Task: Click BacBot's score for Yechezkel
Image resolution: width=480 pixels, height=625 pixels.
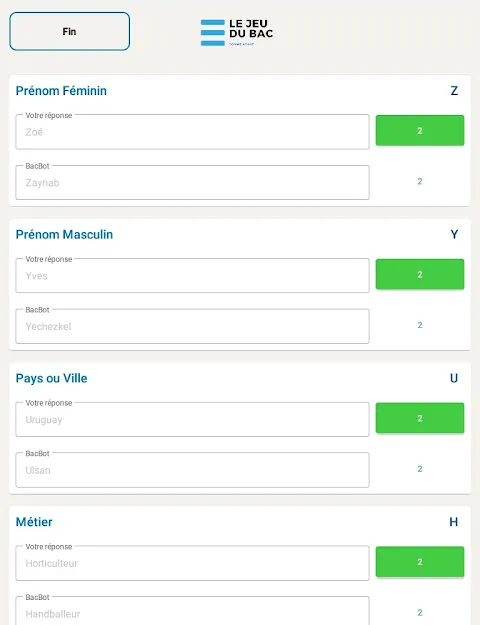Action: tap(420, 325)
